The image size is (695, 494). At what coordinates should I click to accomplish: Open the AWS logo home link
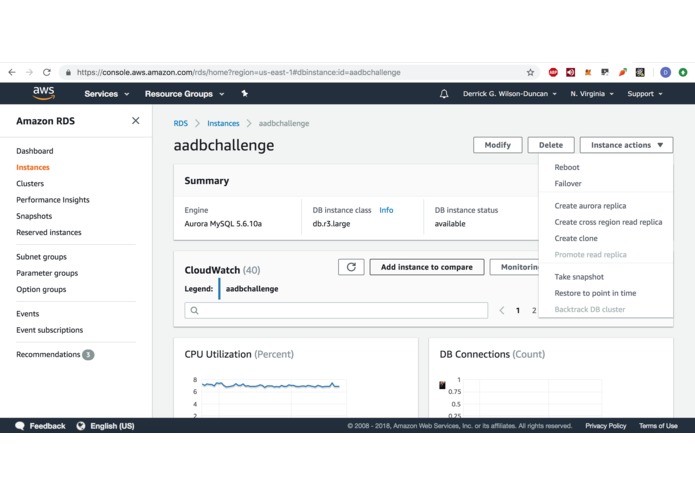43,93
